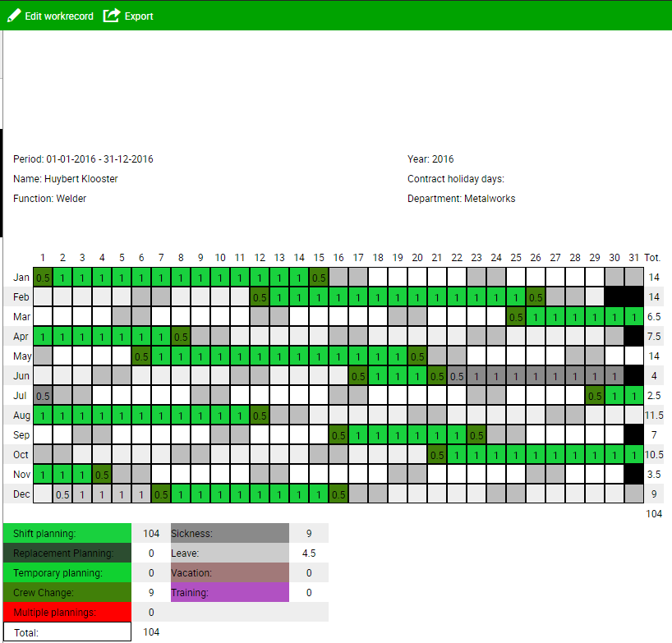Screen dimensions: 672x643
Task: Click the 0.5 cell on March 25
Action: [516, 317]
